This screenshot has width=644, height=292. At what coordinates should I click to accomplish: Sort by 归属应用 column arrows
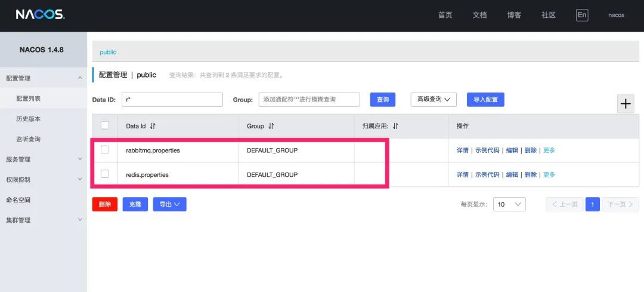click(x=395, y=126)
